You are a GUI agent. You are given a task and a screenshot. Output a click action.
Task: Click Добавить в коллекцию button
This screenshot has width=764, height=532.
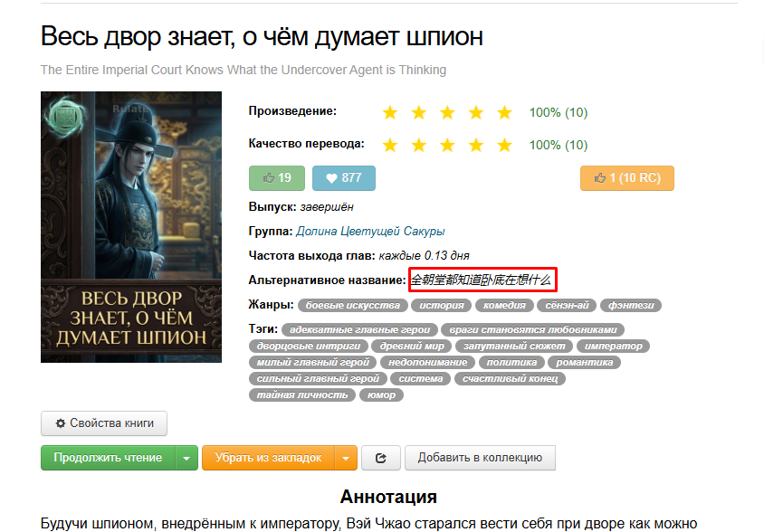tap(480, 458)
